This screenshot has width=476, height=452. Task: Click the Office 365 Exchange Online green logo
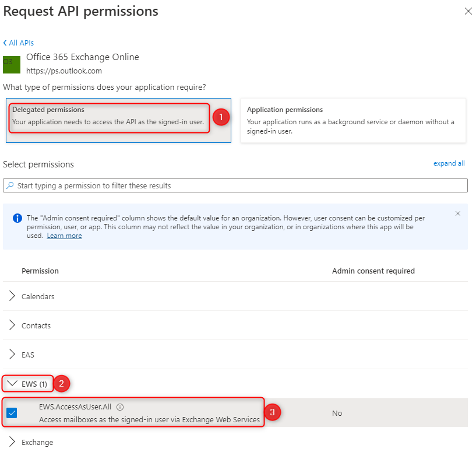coord(12,64)
